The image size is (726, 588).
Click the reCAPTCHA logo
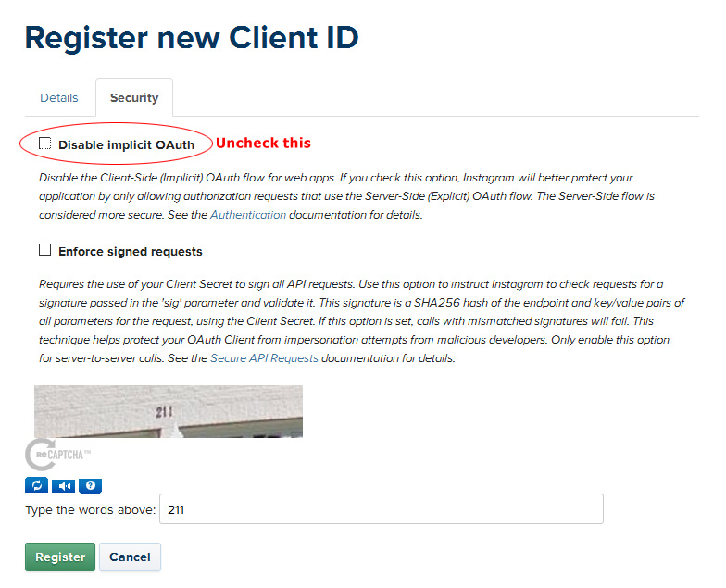click(57, 455)
